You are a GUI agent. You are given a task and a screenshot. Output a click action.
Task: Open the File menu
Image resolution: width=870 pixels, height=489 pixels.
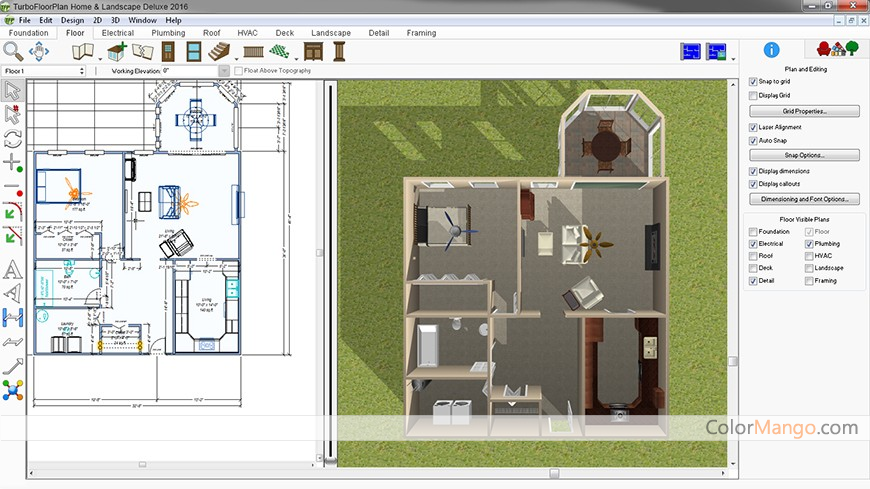coord(25,20)
